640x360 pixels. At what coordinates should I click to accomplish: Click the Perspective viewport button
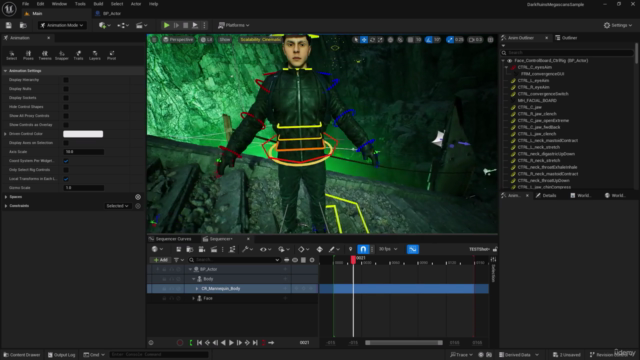click(178, 40)
